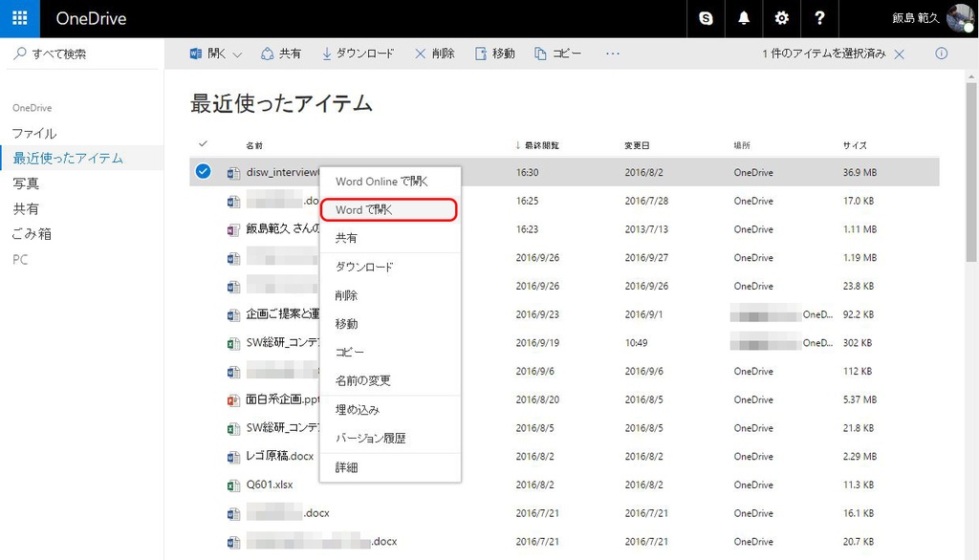979x560 pixels.
Task: Click the PowerPoint icon of 面白系企画 file
Action: pyautogui.click(x=233, y=400)
